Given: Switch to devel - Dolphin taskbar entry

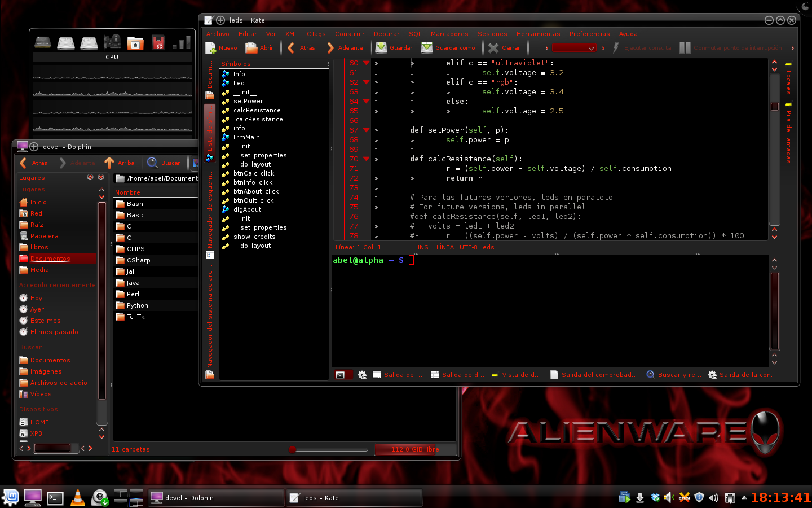Looking at the screenshot, I should pos(216,498).
